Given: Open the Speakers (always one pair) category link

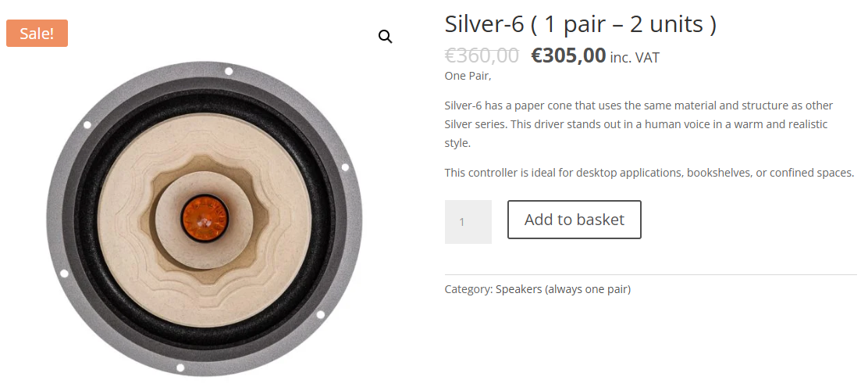Looking at the screenshot, I should pyautogui.click(x=563, y=289).
